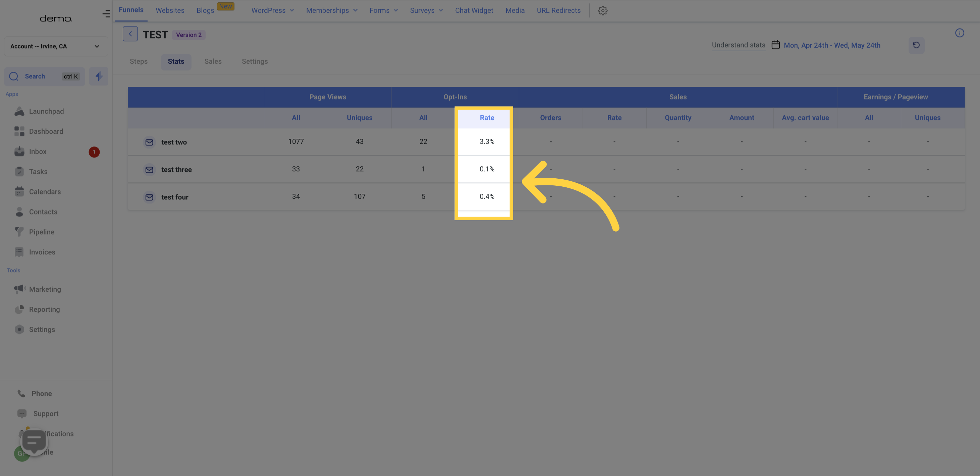Click the test four step name
The width and height of the screenshot is (980, 476).
(x=175, y=197)
